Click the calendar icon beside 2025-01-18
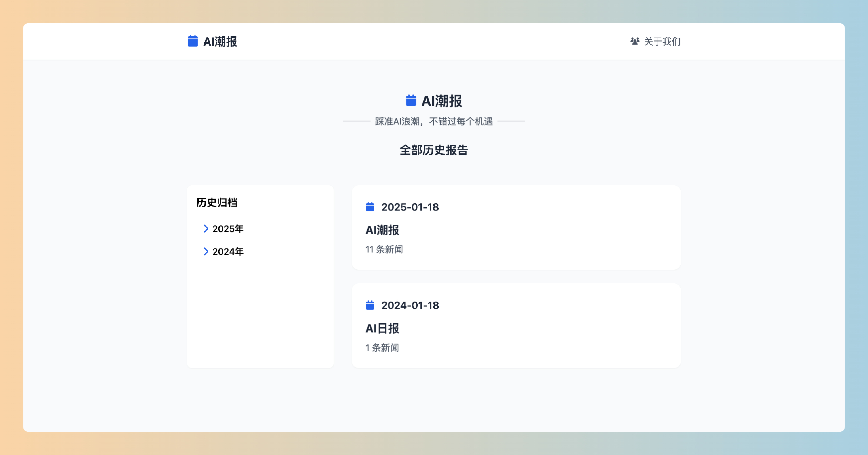The image size is (868, 455). 370,207
